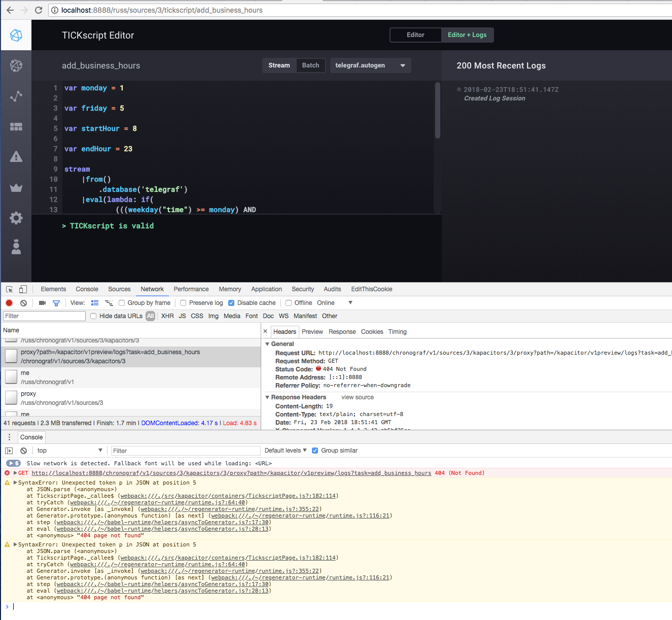Viewport: 672px width, 620px height.
Task: Open the telegraf.autogen database dropdown
Action: tap(370, 65)
